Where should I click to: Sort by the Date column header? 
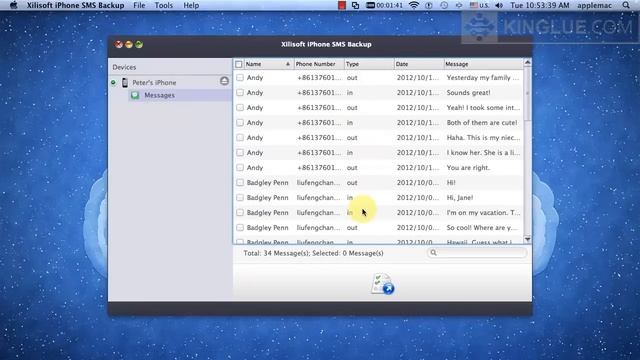[419, 64]
